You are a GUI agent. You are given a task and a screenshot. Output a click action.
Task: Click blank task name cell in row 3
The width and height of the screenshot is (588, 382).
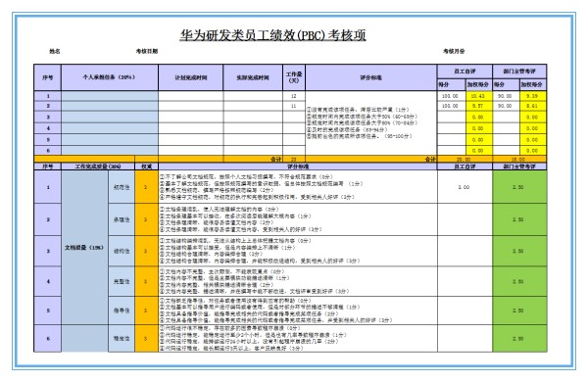click(x=110, y=118)
